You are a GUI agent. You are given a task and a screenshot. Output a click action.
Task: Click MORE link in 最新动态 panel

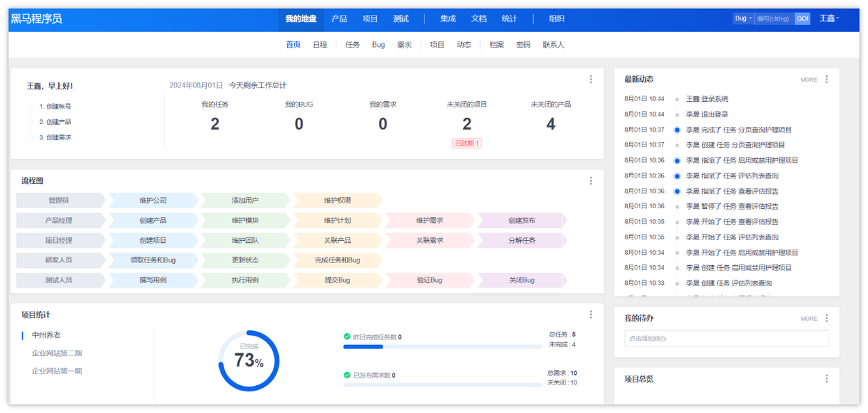click(809, 80)
